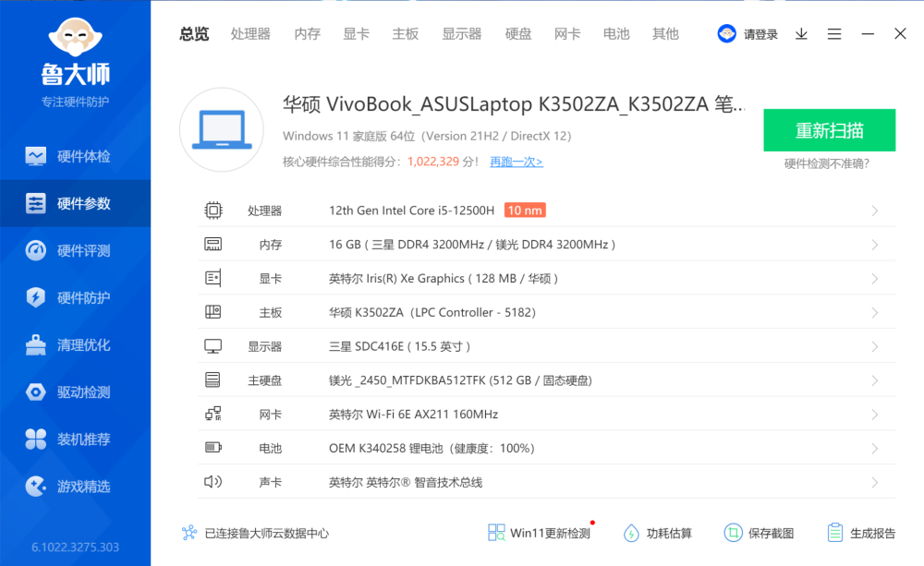924x566 pixels.
Task: Click the 电池 battery icon
Action: (x=213, y=448)
